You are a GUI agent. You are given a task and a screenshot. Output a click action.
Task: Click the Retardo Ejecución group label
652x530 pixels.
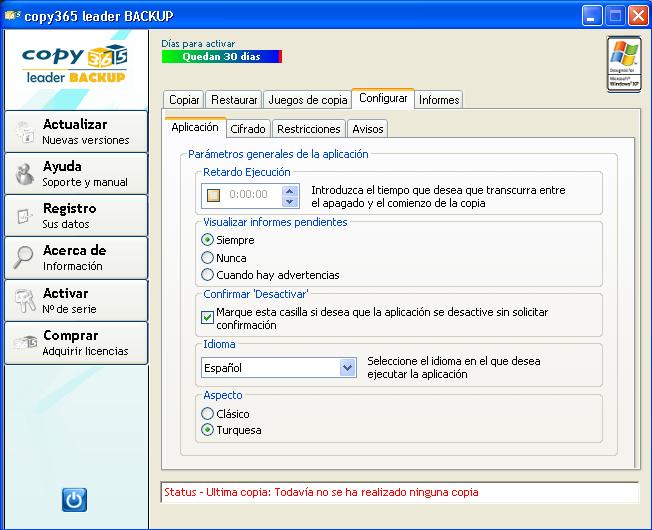247,172
